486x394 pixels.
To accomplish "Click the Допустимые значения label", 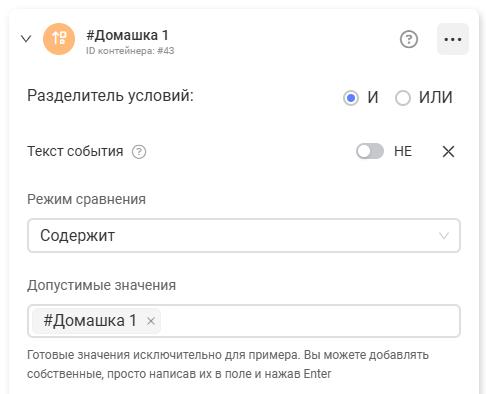I will tap(101, 285).
